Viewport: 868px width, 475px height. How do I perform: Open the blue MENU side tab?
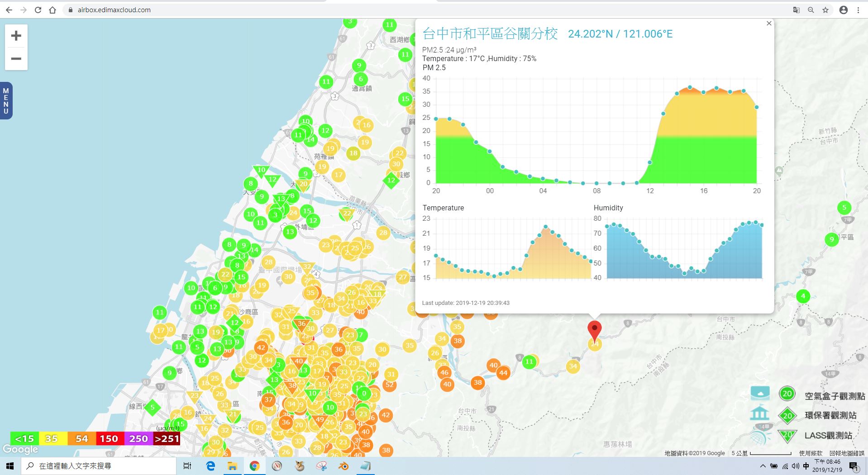(x=6, y=101)
